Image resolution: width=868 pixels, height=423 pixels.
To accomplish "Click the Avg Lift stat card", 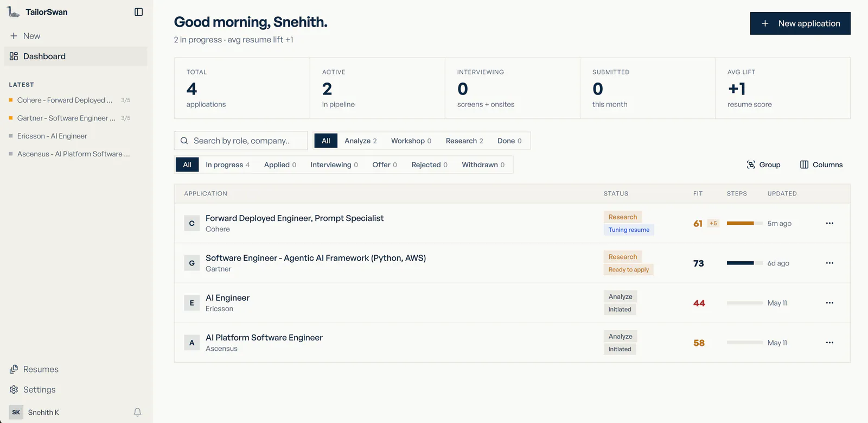I will pyautogui.click(x=783, y=89).
